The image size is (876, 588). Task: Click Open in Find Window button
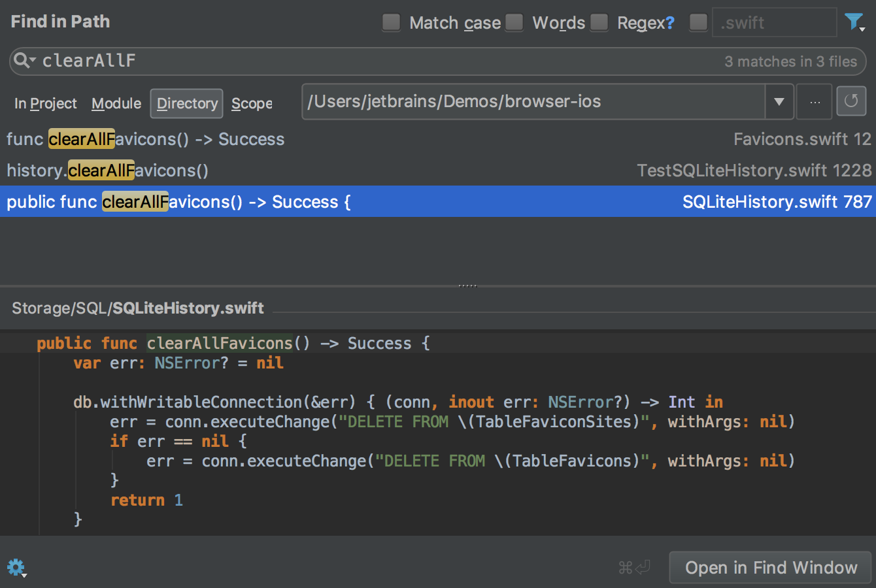(770, 568)
